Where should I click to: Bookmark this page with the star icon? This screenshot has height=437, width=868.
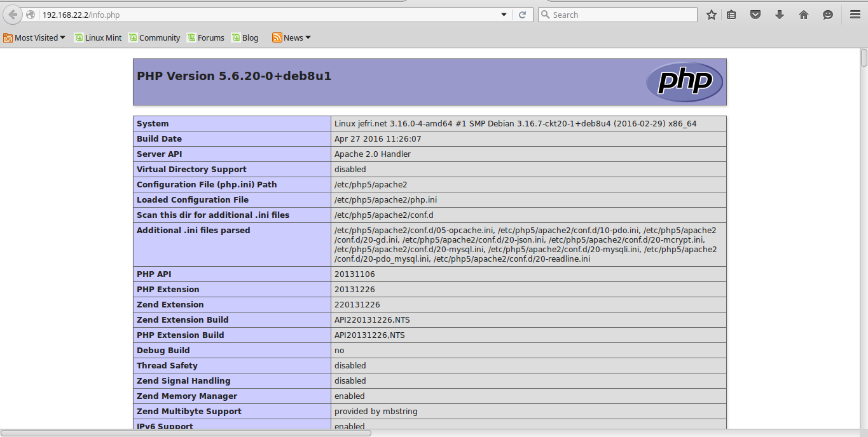click(712, 15)
